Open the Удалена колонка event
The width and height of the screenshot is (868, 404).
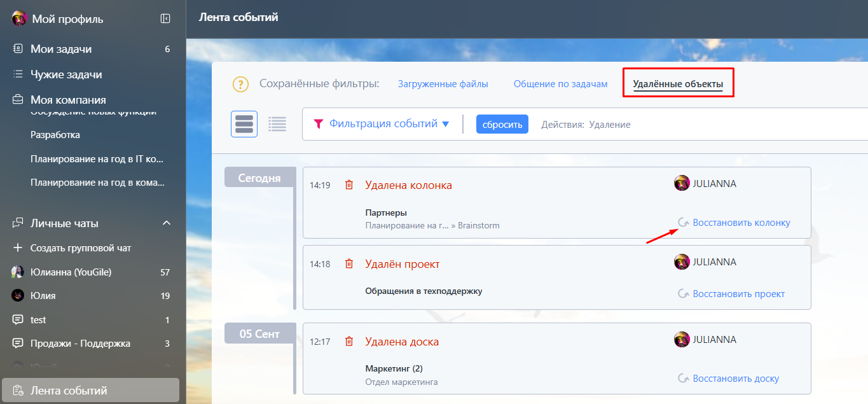point(408,185)
